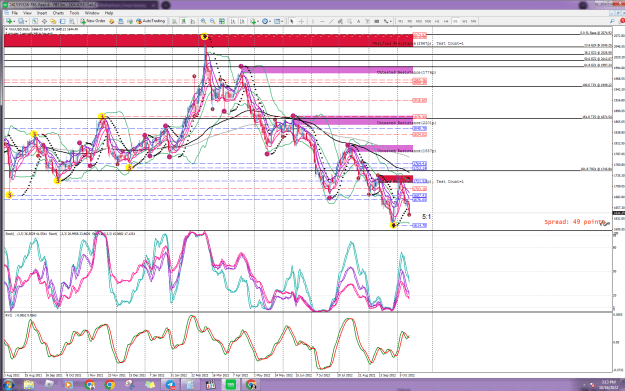The height and width of the screenshot is (391, 625).
Task: Show the Market Watch panel
Action: click(x=35, y=21)
